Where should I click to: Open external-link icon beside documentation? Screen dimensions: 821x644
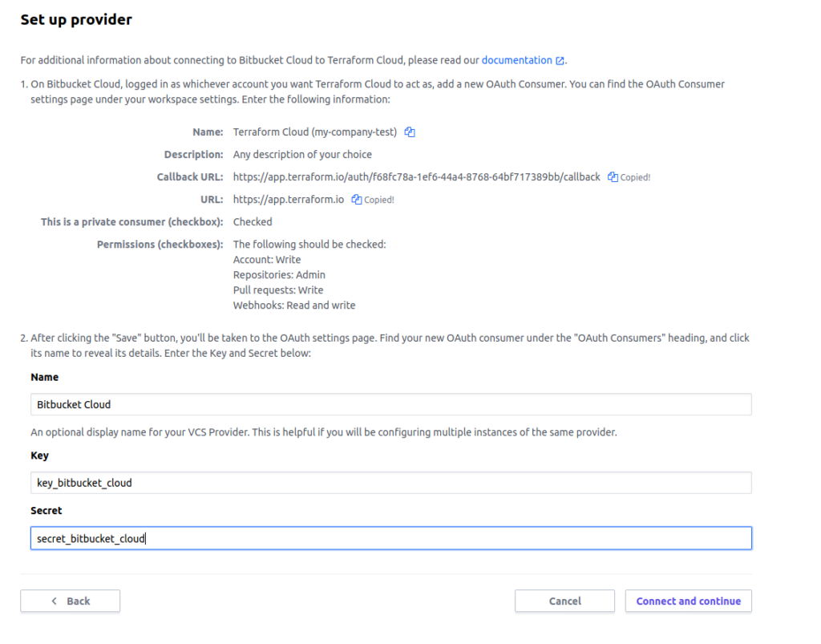click(x=560, y=61)
